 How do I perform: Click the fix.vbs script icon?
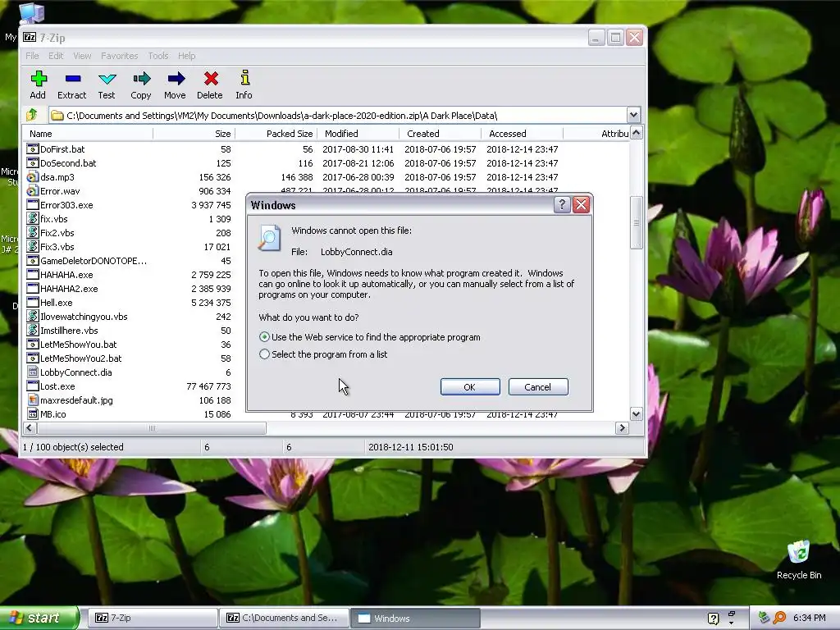click(x=33, y=219)
